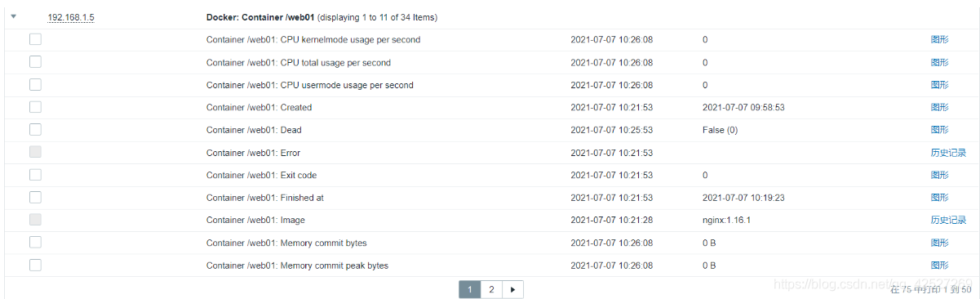Collapse the 192.168.1.5 host group arrow
980x299 pixels.
point(14,16)
